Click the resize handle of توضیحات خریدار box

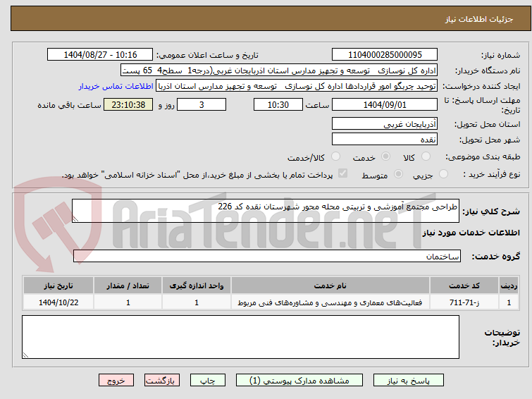pos(25,355)
